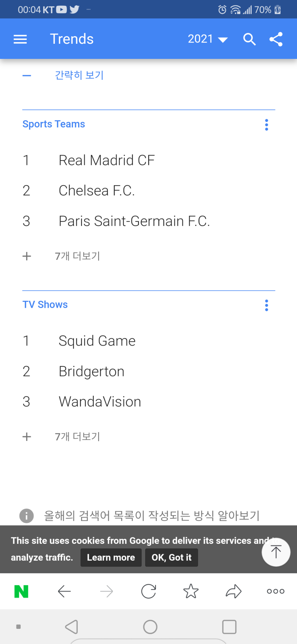The image size is (297, 644).
Task: Tap the scroll-to-top arrow button
Action: click(x=276, y=552)
